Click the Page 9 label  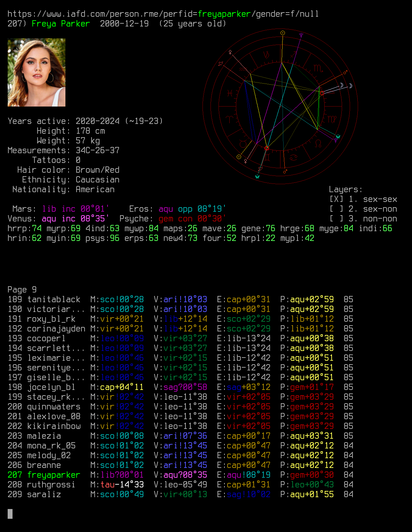tap(22, 290)
